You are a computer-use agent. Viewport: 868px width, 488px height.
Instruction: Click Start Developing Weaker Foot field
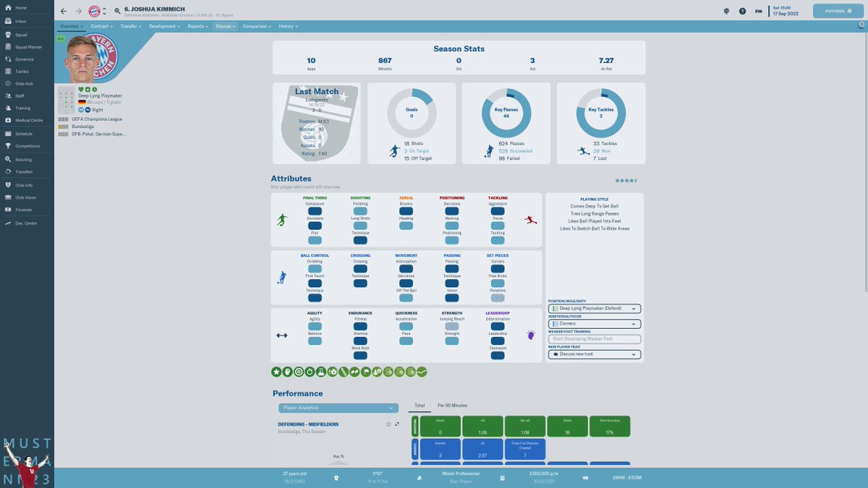pos(594,339)
